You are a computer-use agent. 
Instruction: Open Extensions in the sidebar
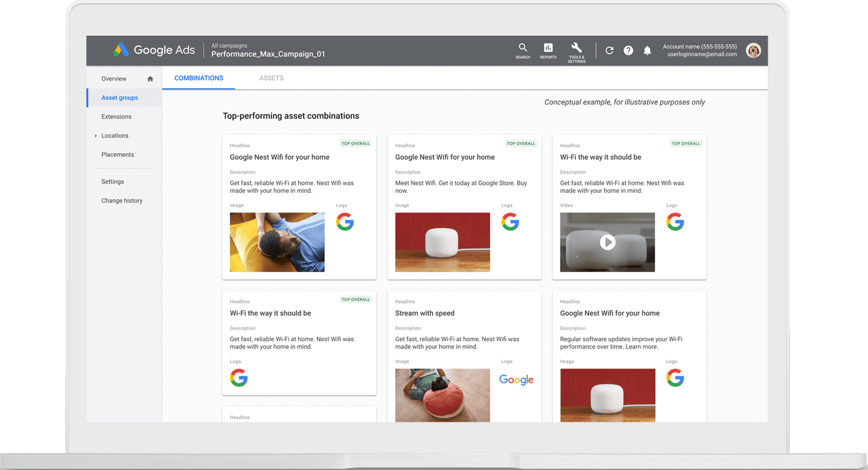point(116,117)
